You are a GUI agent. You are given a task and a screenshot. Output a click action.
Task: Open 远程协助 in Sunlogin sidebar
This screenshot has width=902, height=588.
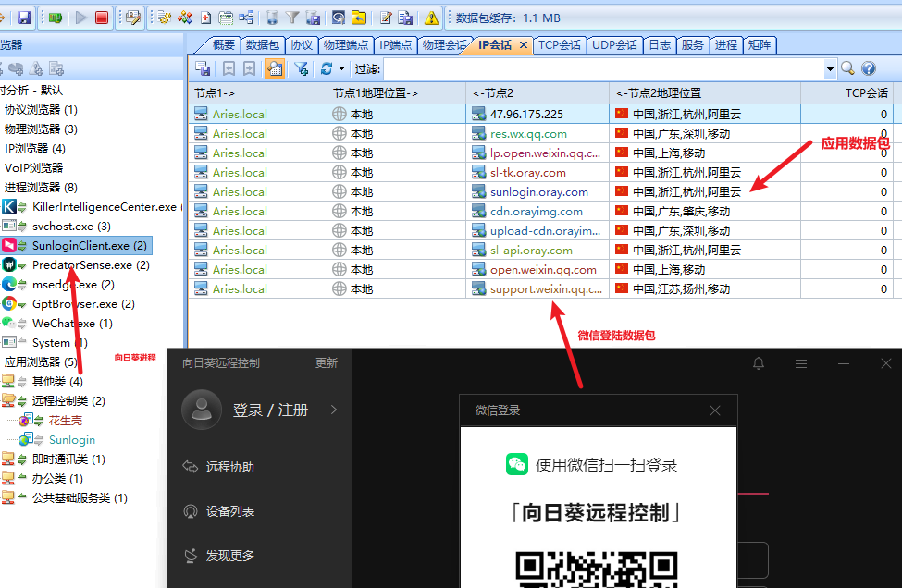(x=230, y=467)
